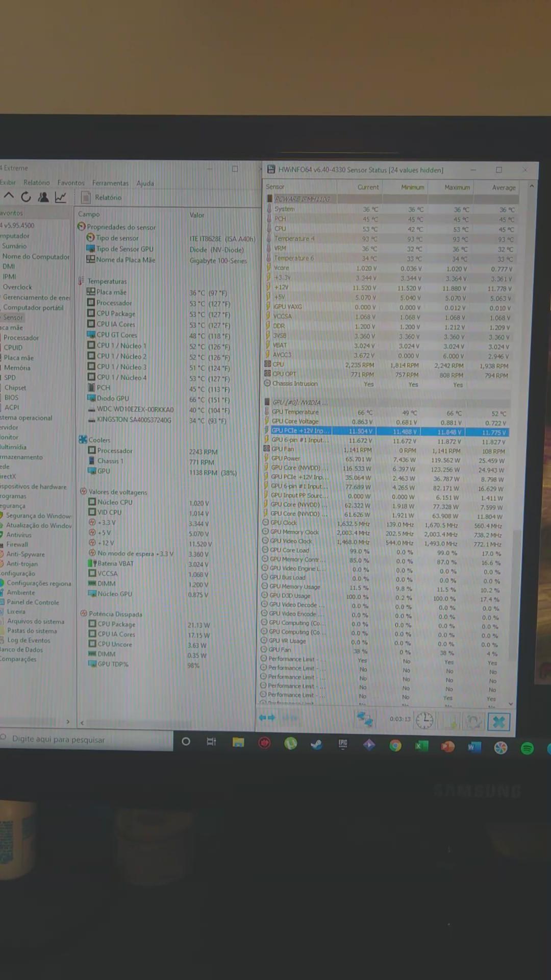The height and width of the screenshot is (980, 551).
Task: Click the AIDA64 sidebar scroll-right arrow
Action: pyautogui.click(x=68, y=721)
